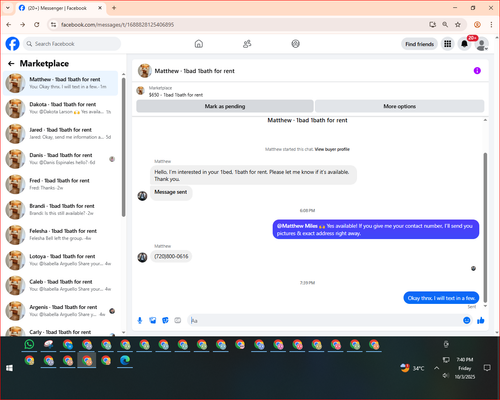Viewport: 500px width, 400px height.
Task: Open the Home feed icon
Action: [x=199, y=44]
